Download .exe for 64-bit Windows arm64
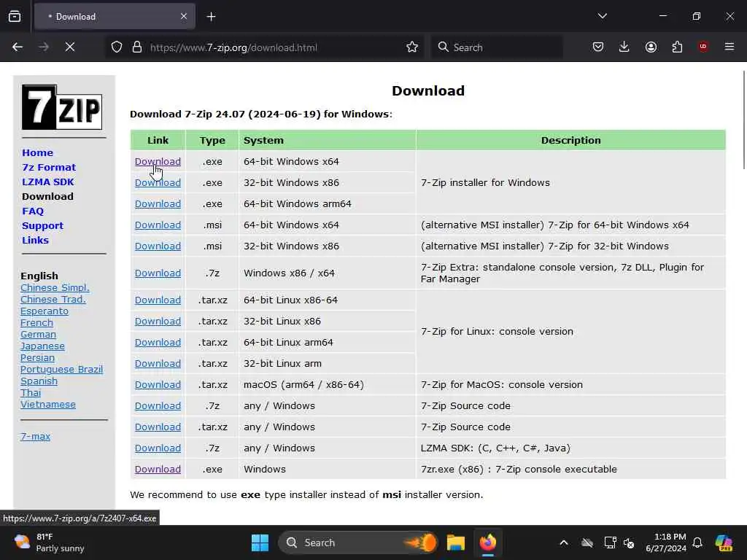This screenshot has height=560, width=747. [158, 204]
